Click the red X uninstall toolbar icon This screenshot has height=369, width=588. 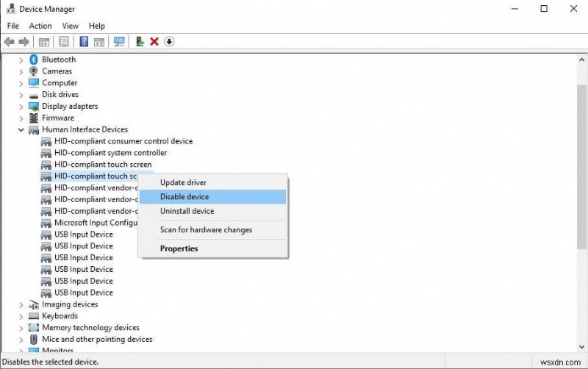[x=154, y=42]
